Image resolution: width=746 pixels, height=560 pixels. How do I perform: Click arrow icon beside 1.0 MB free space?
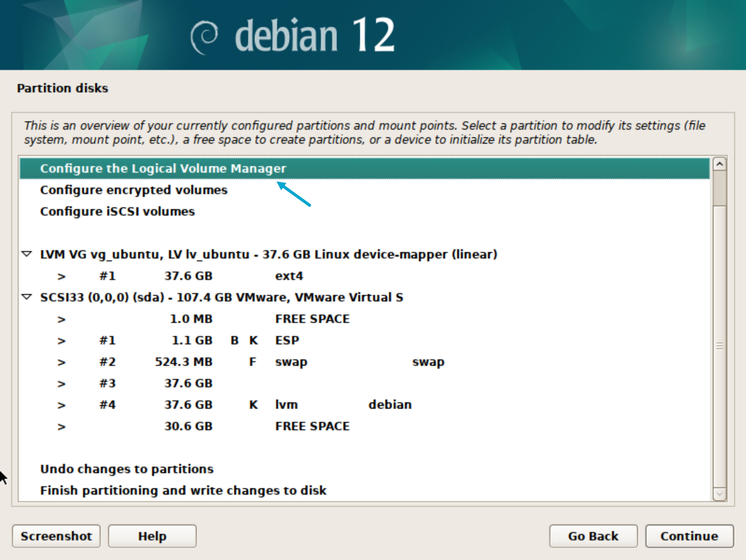point(61,319)
